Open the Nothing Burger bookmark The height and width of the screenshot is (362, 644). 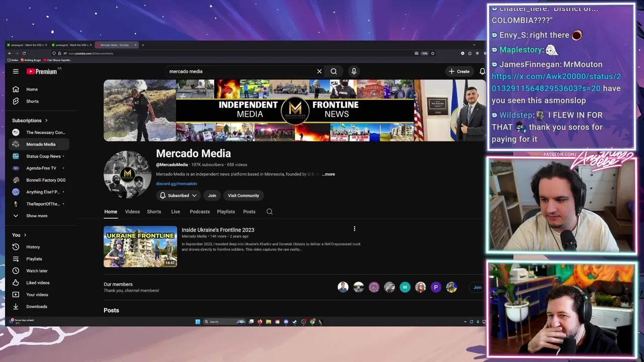coord(32,60)
